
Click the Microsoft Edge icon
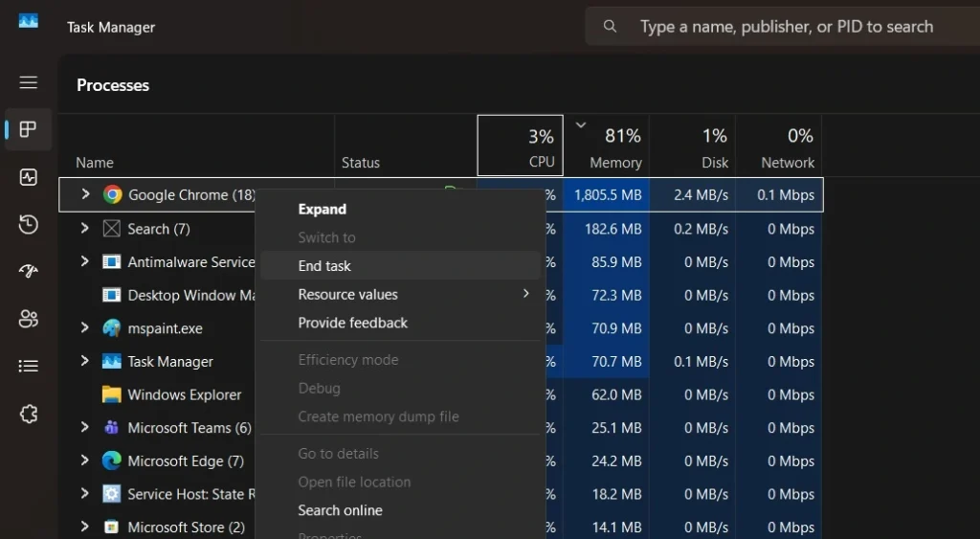pos(111,460)
